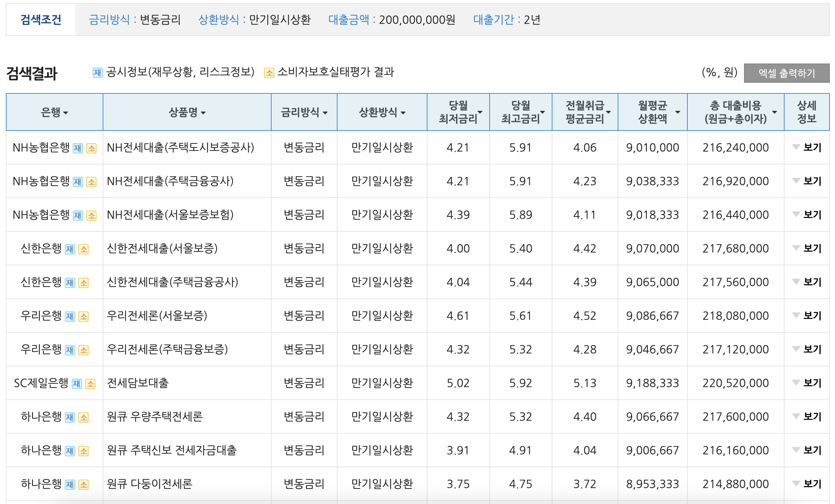Viewport: 835px width, 504px height.
Task: Click 검색결과 section heading
Action: pos(32,73)
